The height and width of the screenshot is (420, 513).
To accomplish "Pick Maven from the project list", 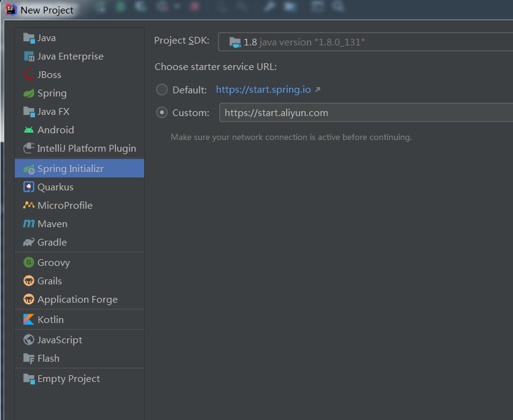I will [80, 224].
